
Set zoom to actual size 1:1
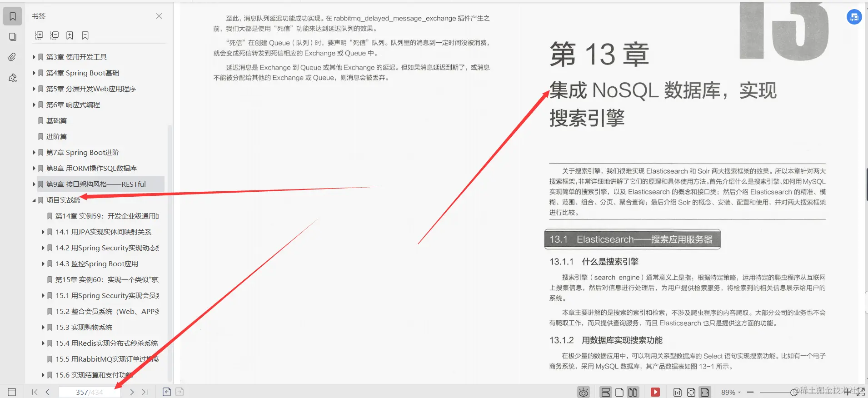pyautogui.click(x=677, y=392)
